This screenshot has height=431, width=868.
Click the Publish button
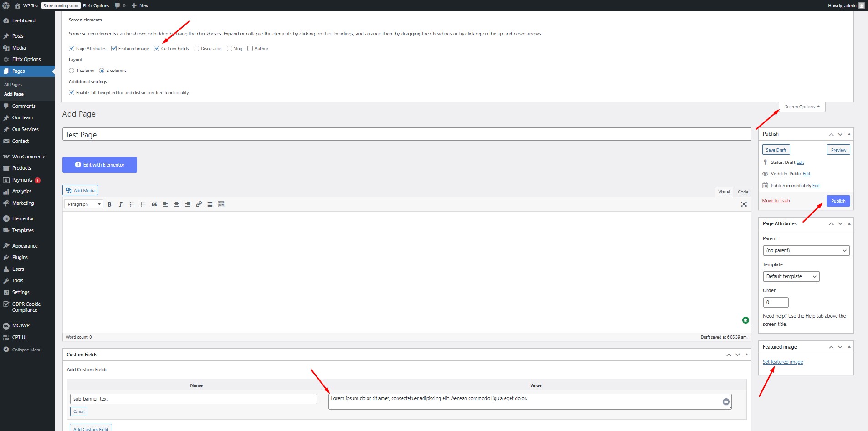(838, 201)
